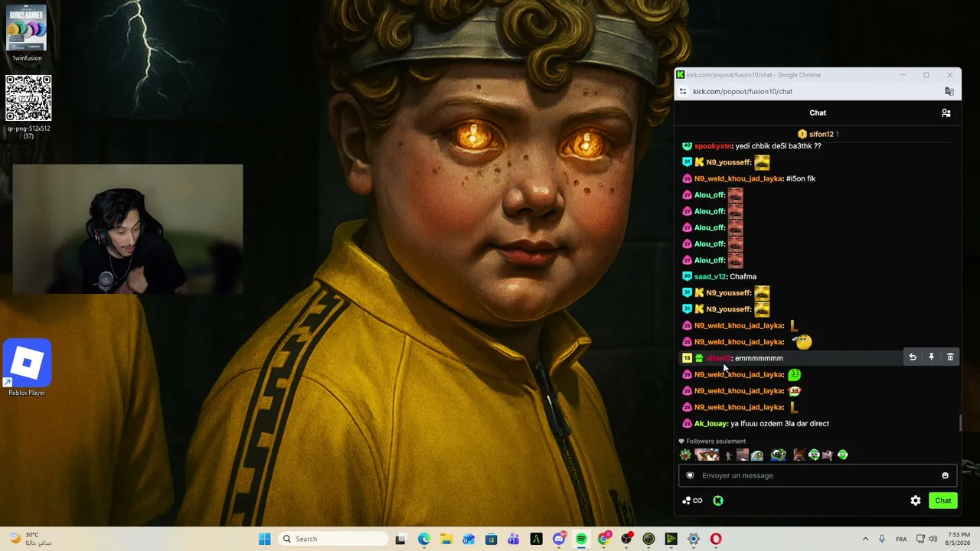Open the emoji picker in message box
Image resolution: width=980 pixels, height=551 pixels.
tap(945, 475)
